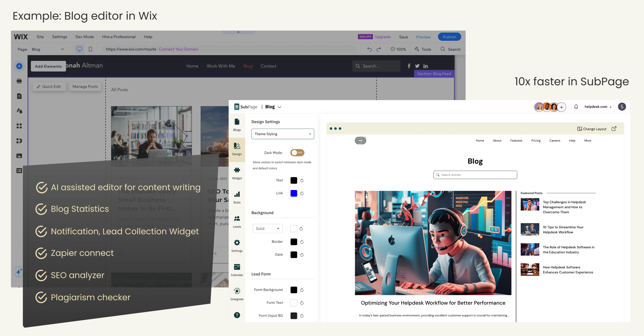Click the Quick Edit button
The width and height of the screenshot is (644, 336).
(x=49, y=86)
